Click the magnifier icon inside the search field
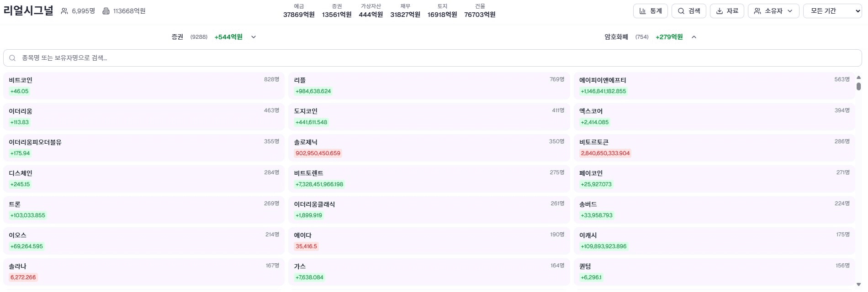This screenshot has height=292, width=868. [12, 58]
